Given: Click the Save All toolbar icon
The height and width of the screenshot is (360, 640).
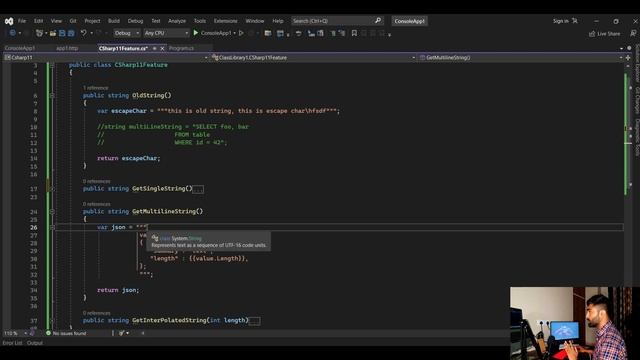Looking at the screenshot, I should coord(71,33).
